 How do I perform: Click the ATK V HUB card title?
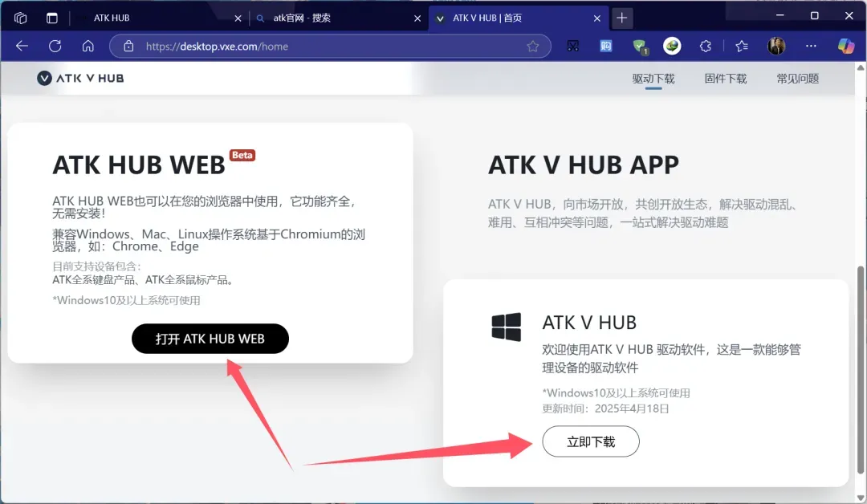(x=589, y=322)
